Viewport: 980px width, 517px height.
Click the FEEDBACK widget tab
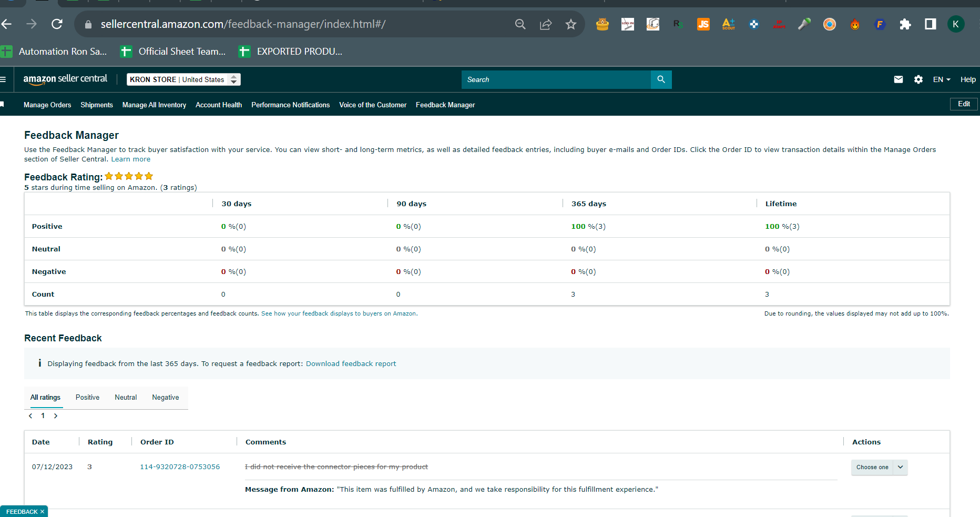22,512
